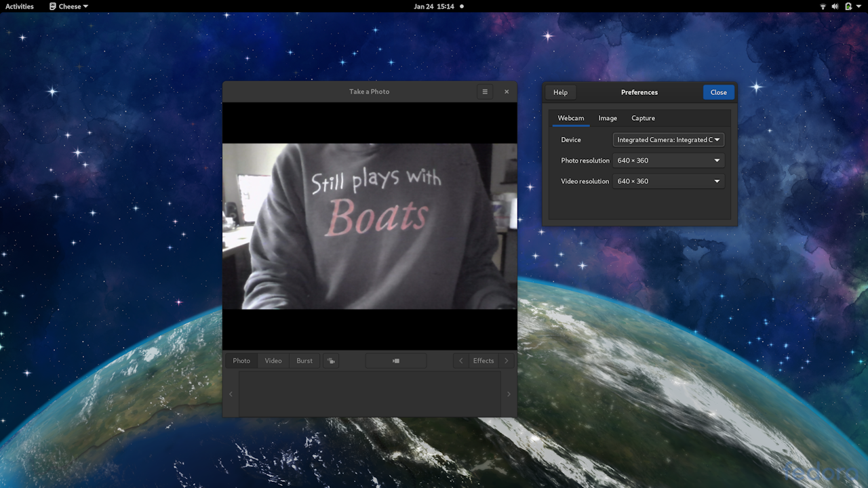Open the system menu arrow in top bar
This screenshot has width=868, height=488.
pyautogui.click(x=859, y=6)
